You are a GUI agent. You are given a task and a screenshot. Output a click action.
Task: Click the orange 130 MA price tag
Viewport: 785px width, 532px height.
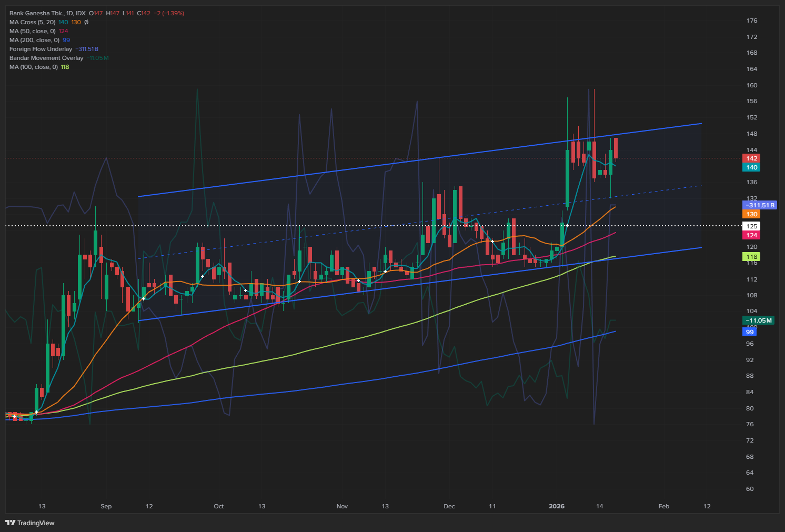coord(751,214)
